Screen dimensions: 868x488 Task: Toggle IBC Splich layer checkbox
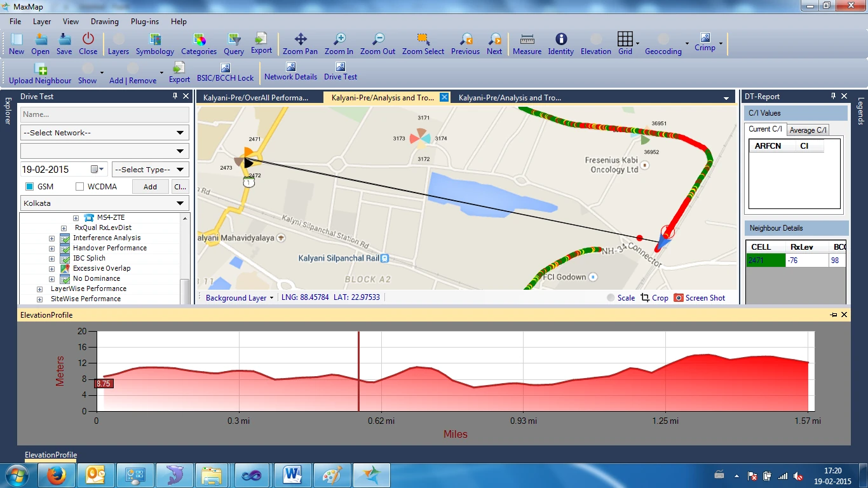(x=65, y=259)
